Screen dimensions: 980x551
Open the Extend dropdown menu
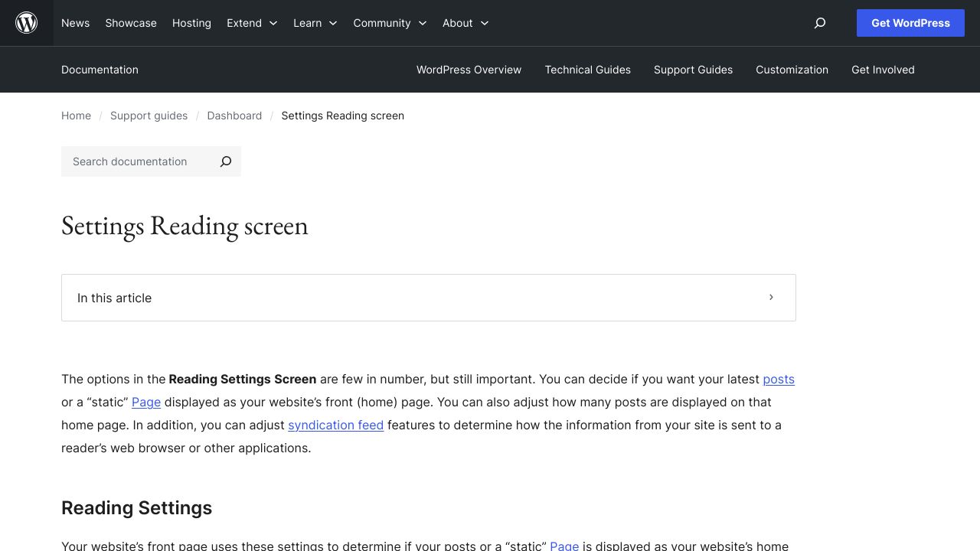pos(243,23)
